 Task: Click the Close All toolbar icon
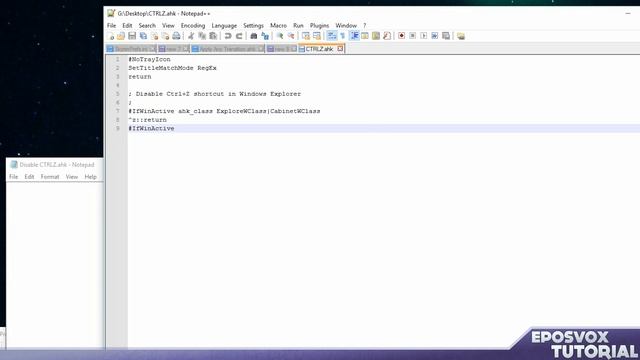click(x=165, y=36)
